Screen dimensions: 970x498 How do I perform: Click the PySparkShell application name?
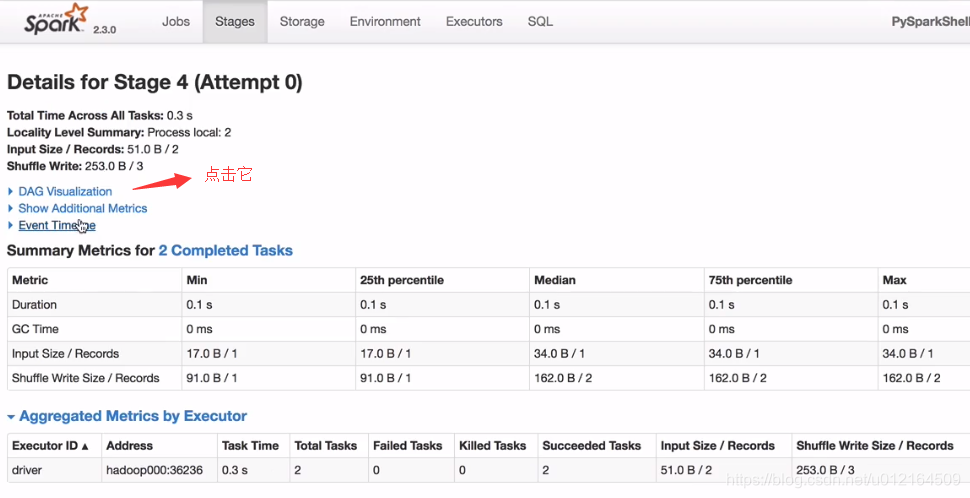930,21
